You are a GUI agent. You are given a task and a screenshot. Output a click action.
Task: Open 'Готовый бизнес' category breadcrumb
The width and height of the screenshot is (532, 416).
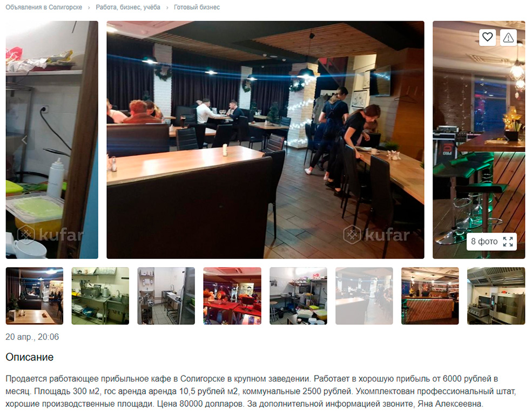tap(197, 7)
